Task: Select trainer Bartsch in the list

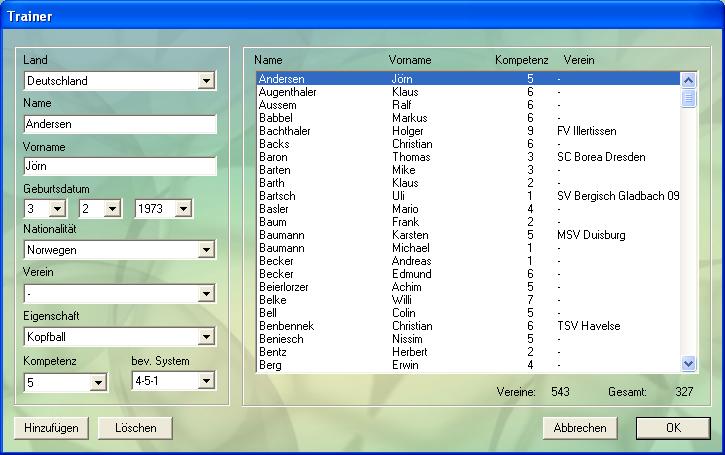Action: [468, 196]
